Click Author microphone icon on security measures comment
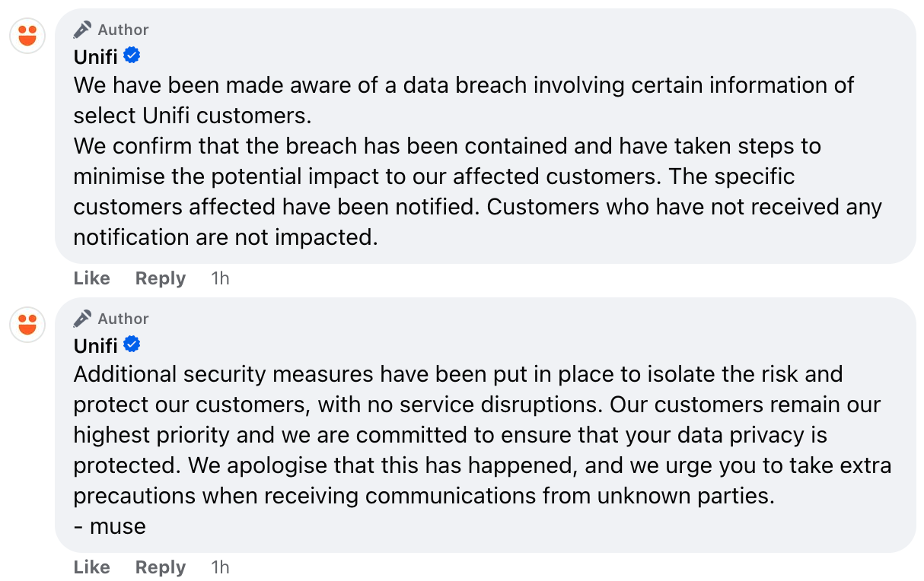924x581 pixels. [83, 319]
